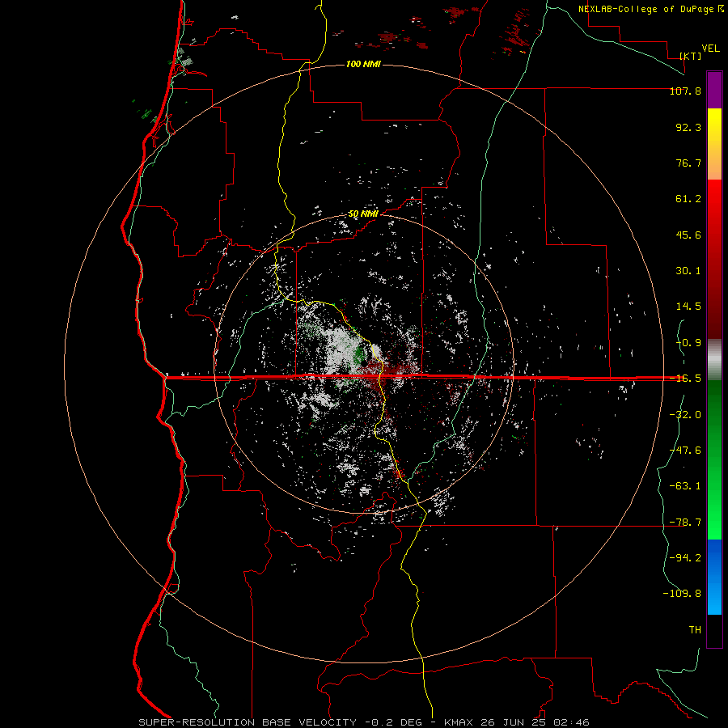Select the 45.6 velocity scale value
Screen dimensions: 728x728
(688, 235)
